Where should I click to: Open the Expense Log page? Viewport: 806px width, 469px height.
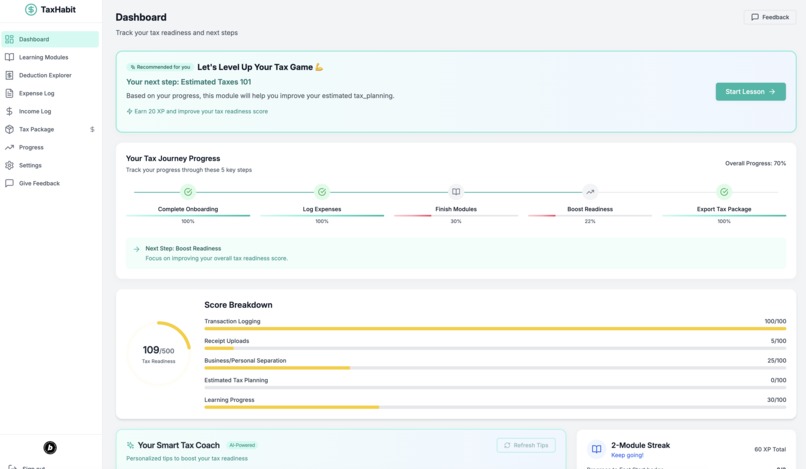point(50,93)
